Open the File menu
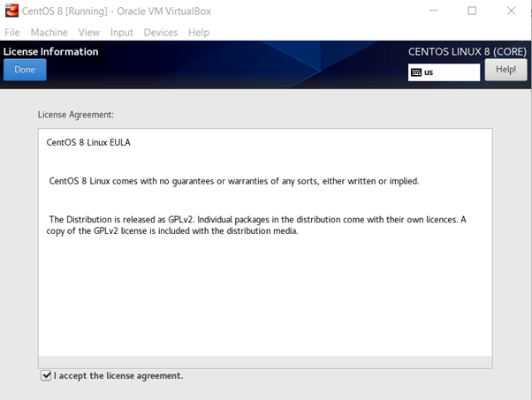This screenshot has height=400, width=532. click(12, 33)
